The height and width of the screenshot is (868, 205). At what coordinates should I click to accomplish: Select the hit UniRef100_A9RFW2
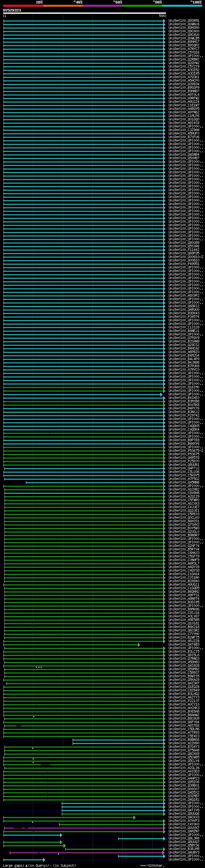click(184, 98)
